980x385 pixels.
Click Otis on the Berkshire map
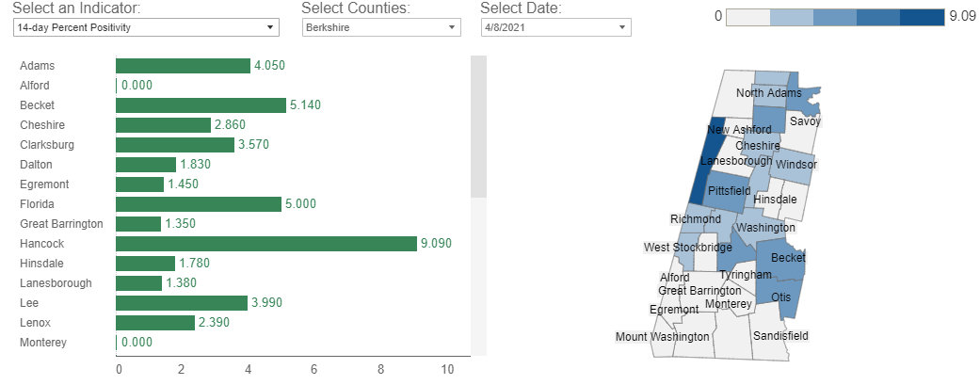click(x=780, y=297)
